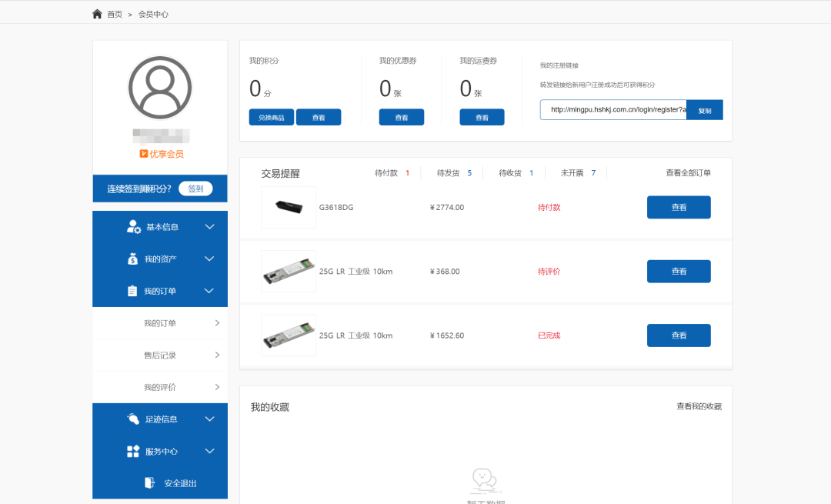Screen dimensions: 831x504
Task: Click the ¥2774.00 price text
Action: [447, 207]
